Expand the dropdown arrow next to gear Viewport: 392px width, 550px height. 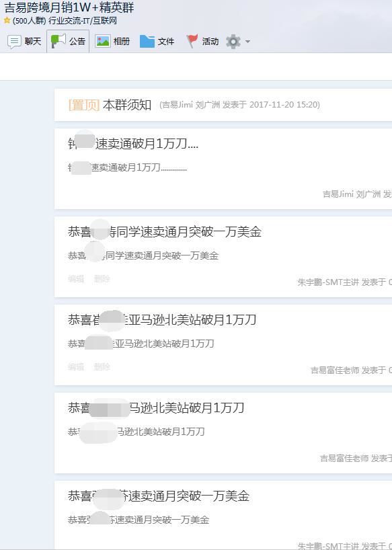click(x=247, y=42)
